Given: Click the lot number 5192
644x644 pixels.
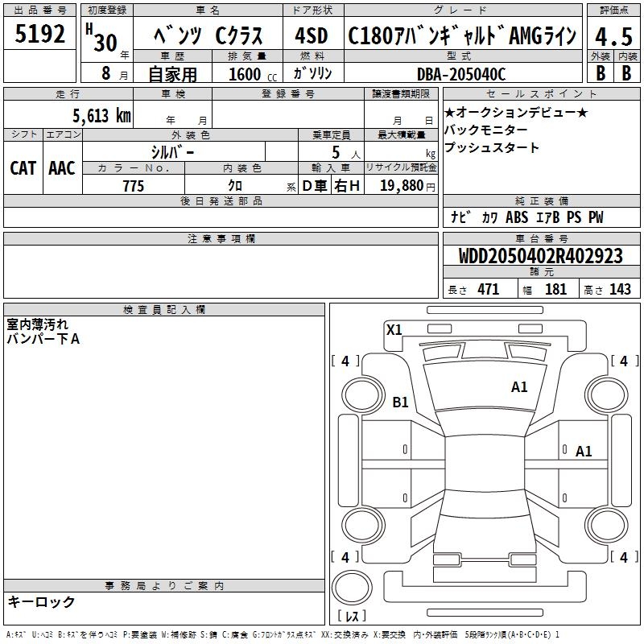Looking at the screenshot, I should coord(39,34).
